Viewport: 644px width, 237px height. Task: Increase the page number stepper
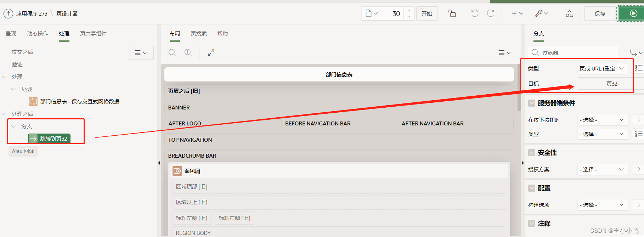click(x=409, y=10)
